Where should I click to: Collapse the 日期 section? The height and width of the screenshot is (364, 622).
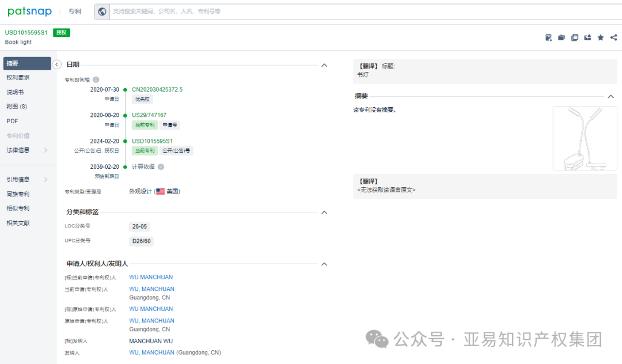(x=324, y=65)
